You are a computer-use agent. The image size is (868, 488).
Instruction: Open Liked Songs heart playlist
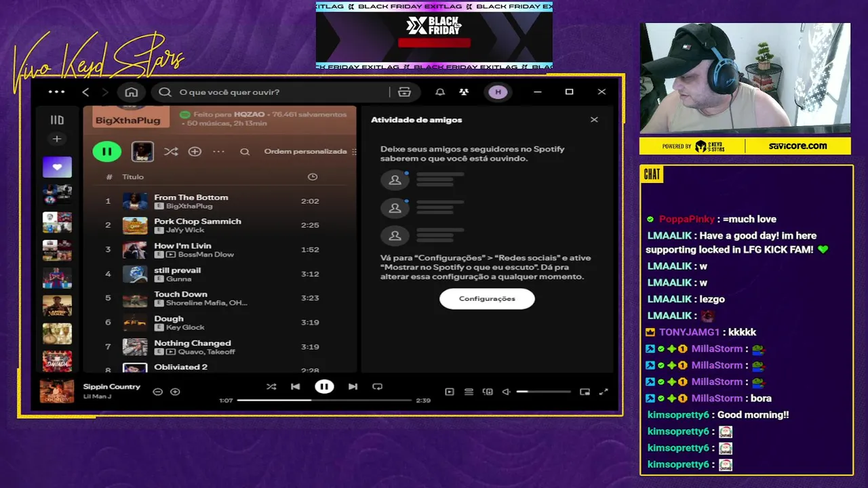pyautogui.click(x=57, y=167)
